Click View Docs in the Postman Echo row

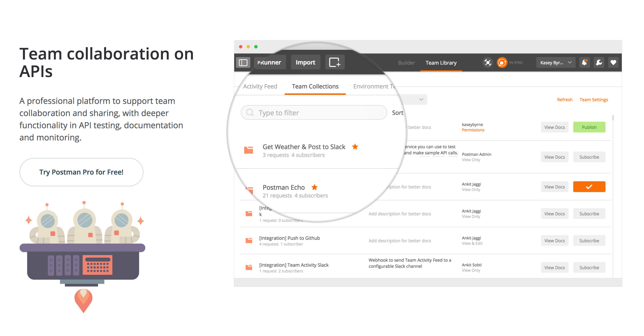tap(554, 187)
